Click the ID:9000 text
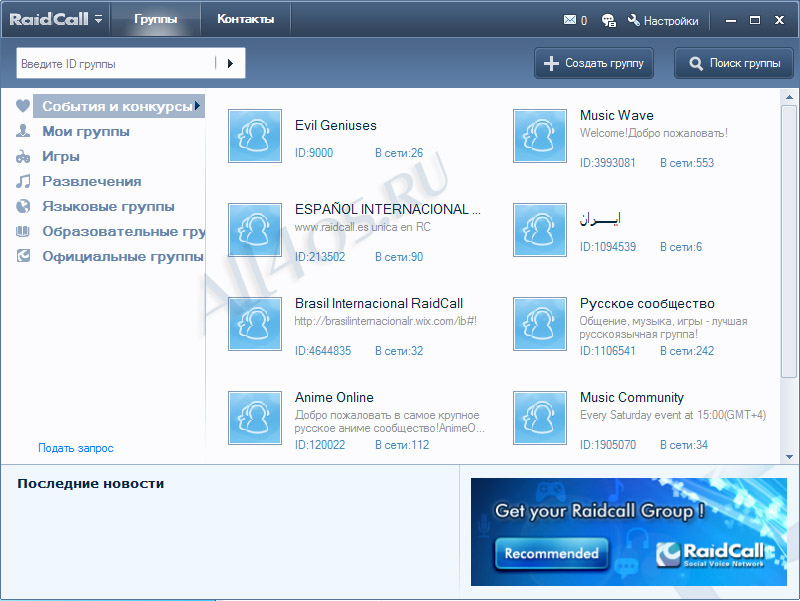 click(314, 153)
